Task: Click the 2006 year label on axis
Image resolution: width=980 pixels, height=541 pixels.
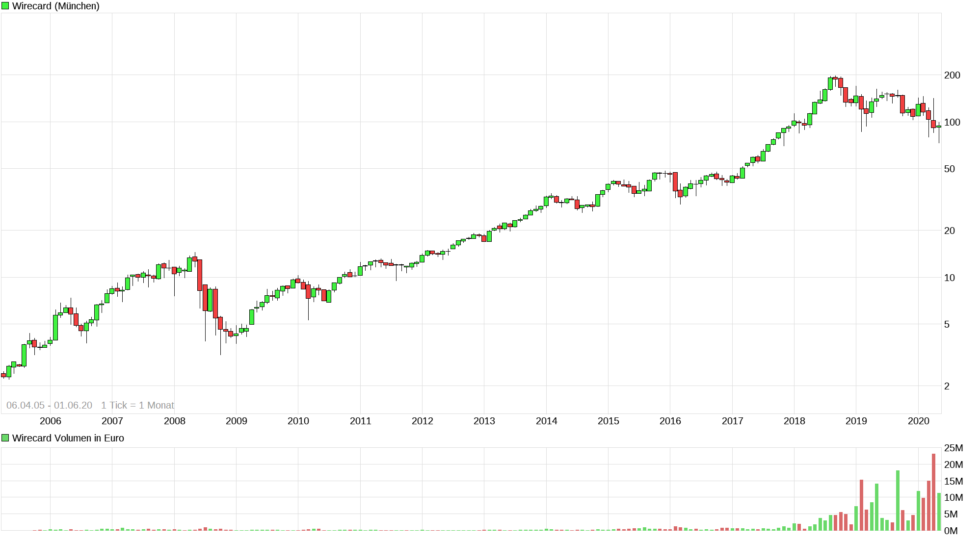Action: coord(51,421)
